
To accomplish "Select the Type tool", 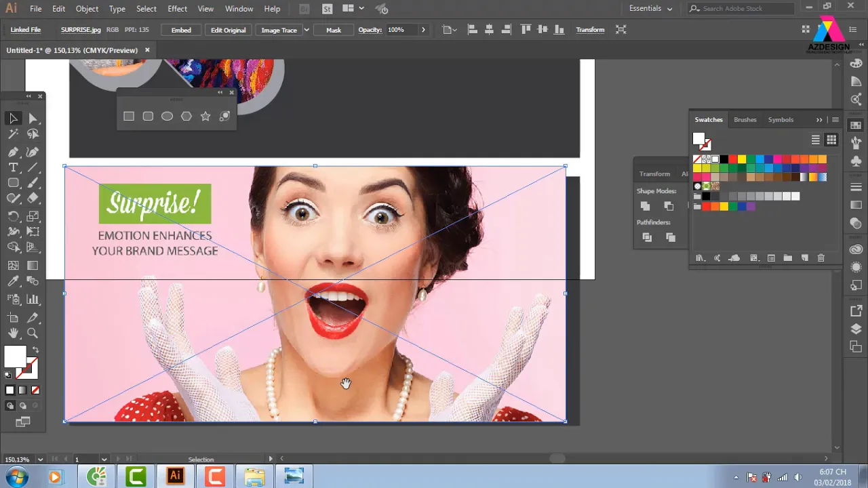I will coord(13,167).
